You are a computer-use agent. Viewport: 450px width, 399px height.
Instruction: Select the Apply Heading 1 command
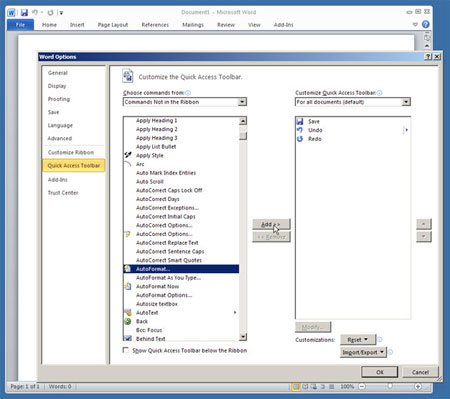[181, 121]
